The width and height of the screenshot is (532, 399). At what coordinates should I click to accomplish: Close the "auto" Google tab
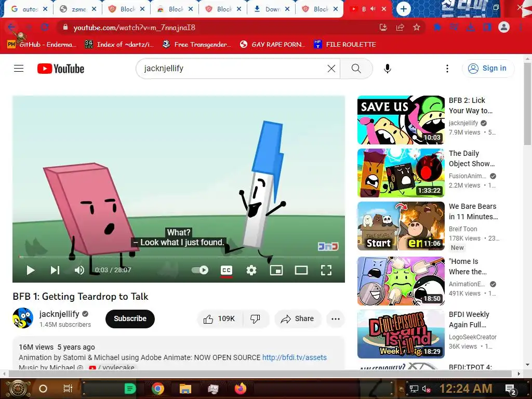pos(46,9)
